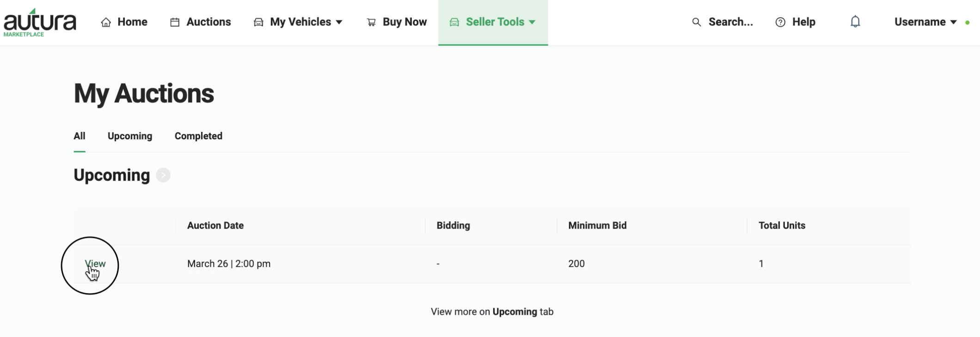Viewport: 980px width, 337px height.
Task: Click the Home house icon
Action: (106, 22)
